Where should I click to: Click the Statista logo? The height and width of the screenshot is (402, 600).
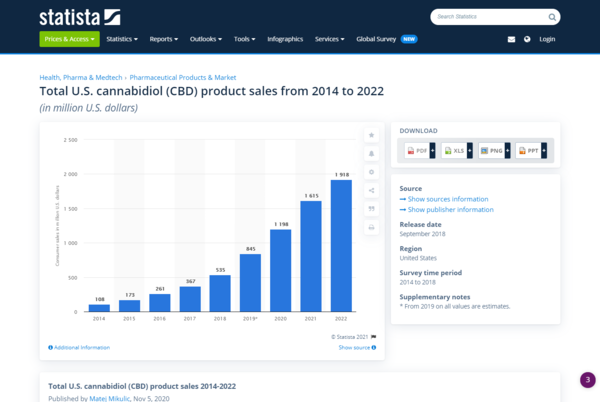click(x=80, y=18)
